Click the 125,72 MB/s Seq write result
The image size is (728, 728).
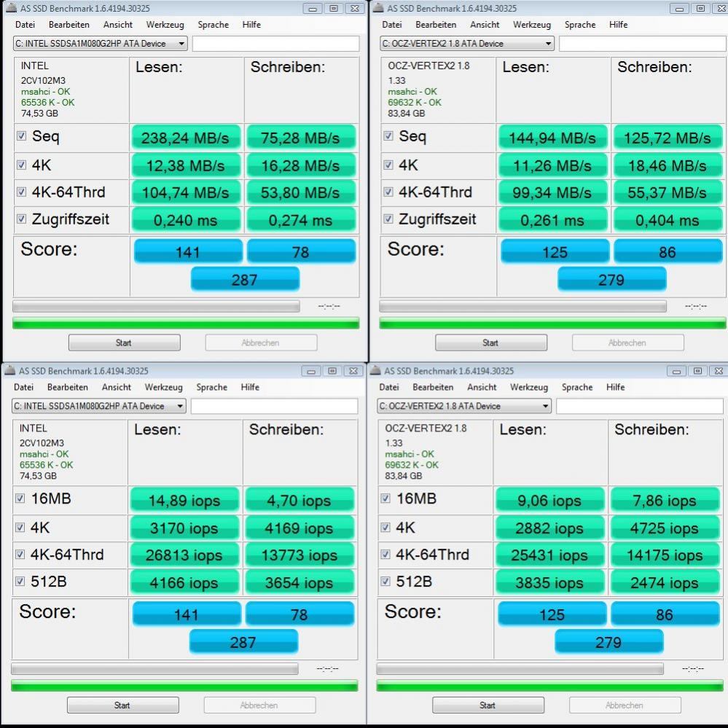668,138
